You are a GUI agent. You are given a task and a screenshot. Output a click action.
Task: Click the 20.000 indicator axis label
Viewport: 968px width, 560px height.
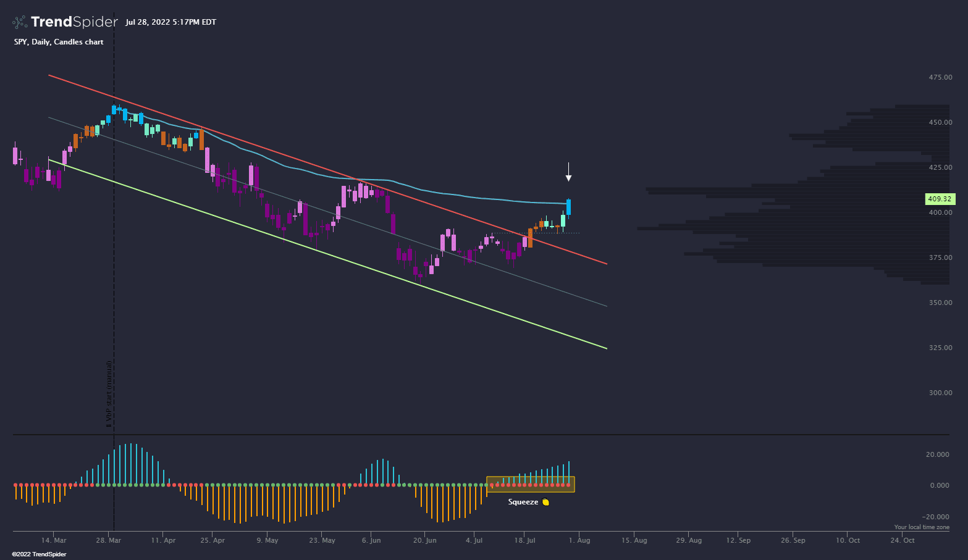point(937,454)
